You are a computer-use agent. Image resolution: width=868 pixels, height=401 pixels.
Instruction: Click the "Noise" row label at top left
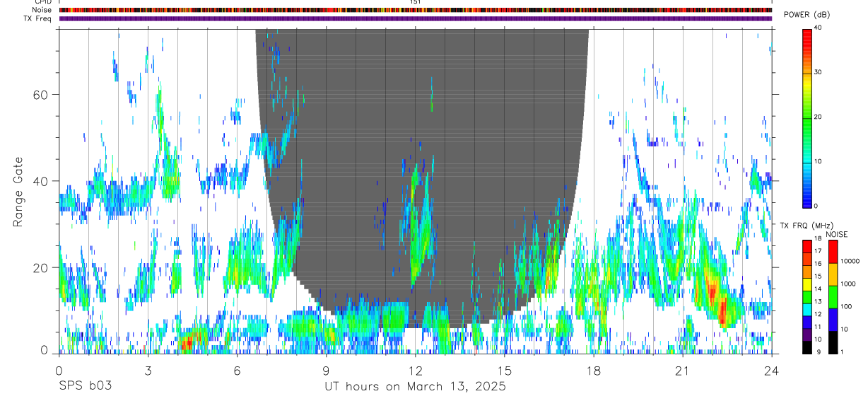pos(43,10)
